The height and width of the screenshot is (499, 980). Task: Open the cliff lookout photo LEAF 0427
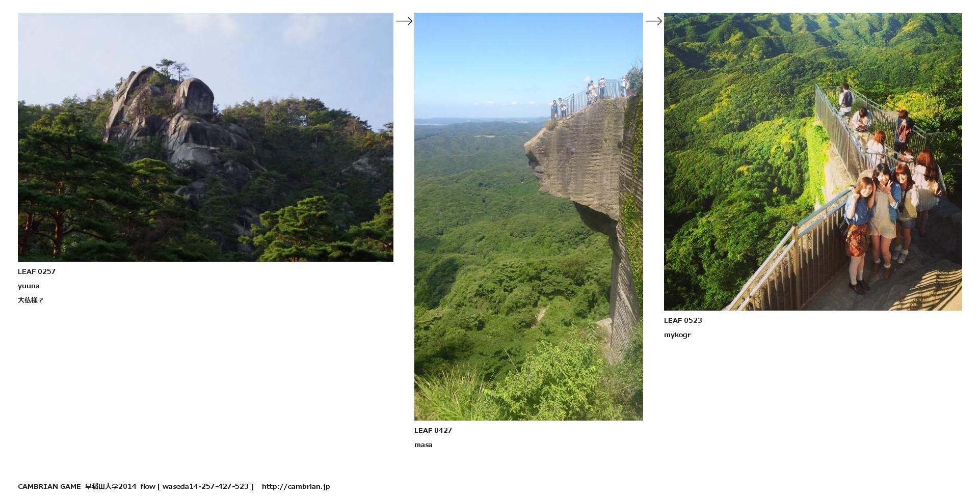pos(528,216)
